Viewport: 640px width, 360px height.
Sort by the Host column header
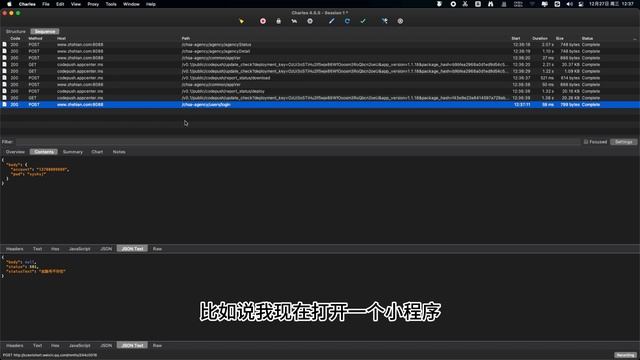[61, 38]
